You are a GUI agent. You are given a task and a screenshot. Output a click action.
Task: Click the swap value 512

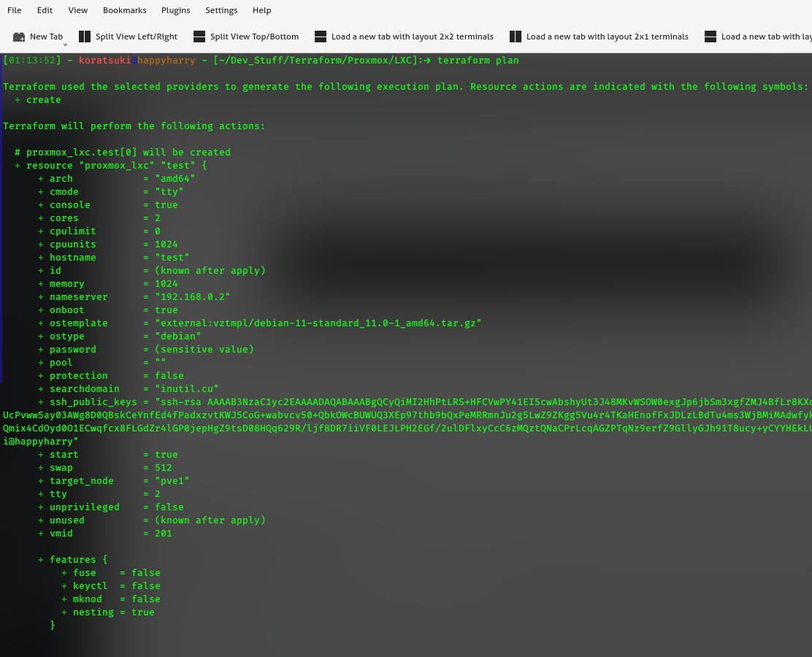pyautogui.click(x=163, y=467)
